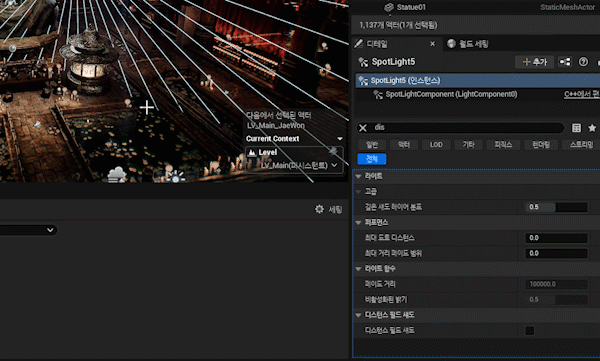Click the pin icon in the Level box
Image resolution: width=600 pixels, height=361 pixels.
pyautogui.click(x=334, y=152)
